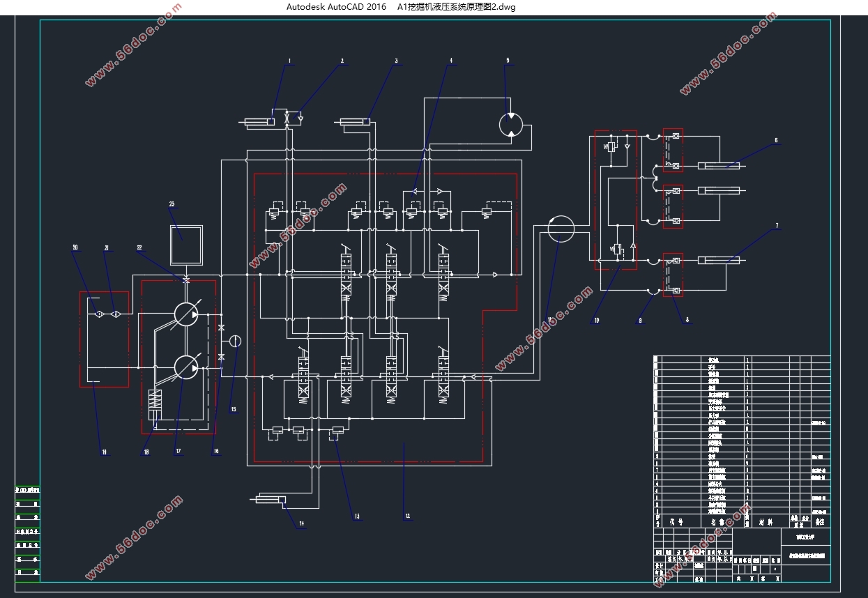Click the 代号 header in the parts list
Screen dimensions: 868x598
click(x=676, y=521)
